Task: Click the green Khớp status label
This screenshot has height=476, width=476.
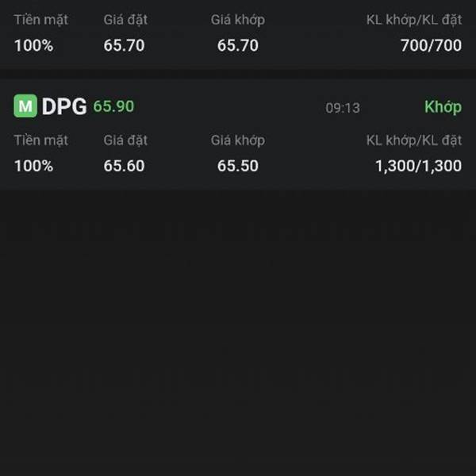Action: 443,107
